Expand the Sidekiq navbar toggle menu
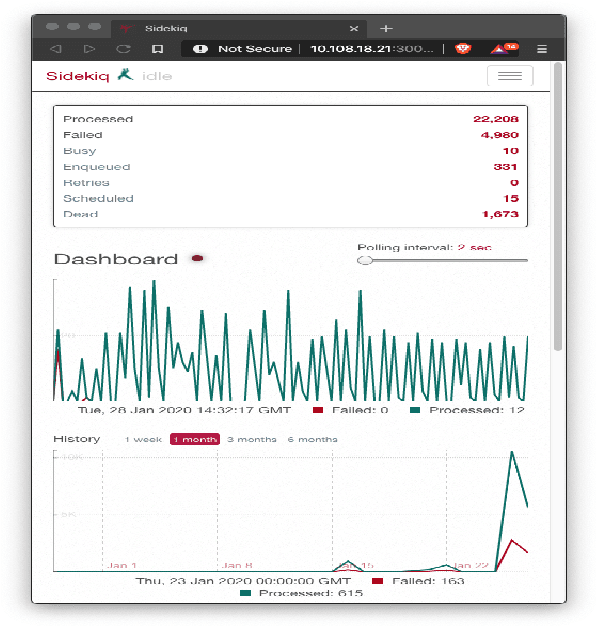 pos(510,76)
